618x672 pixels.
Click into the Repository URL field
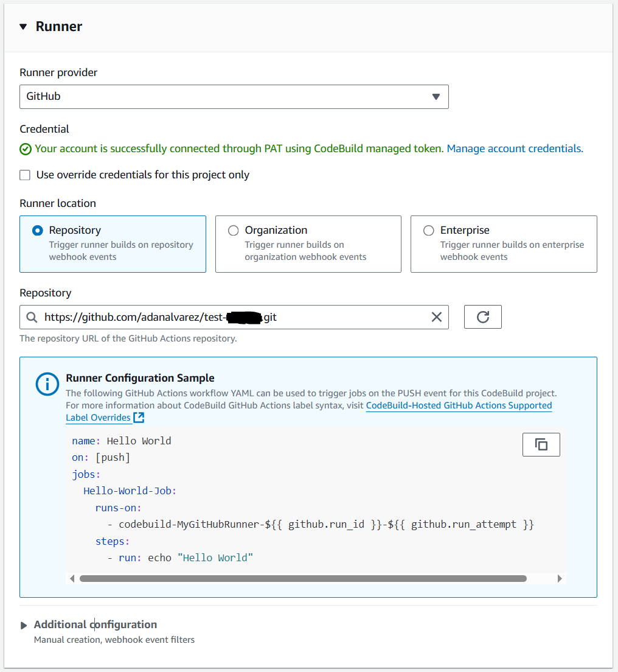click(234, 317)
